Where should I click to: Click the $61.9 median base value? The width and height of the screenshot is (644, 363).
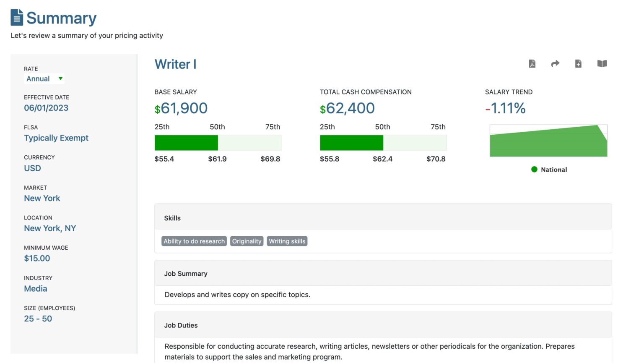pos(218,159)
